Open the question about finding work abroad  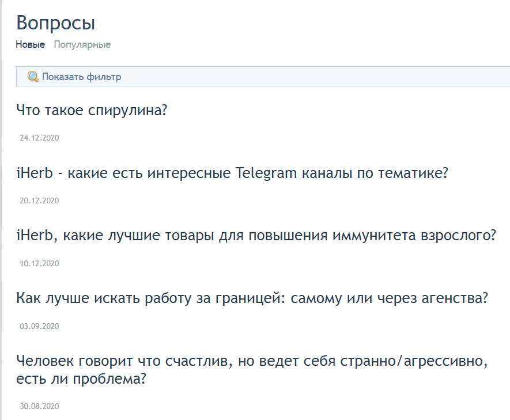point(252,298)
